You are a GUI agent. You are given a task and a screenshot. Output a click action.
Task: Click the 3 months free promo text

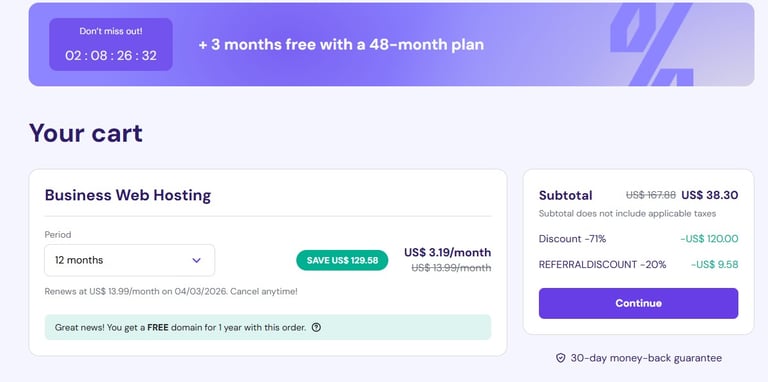[x=341, y=45]
